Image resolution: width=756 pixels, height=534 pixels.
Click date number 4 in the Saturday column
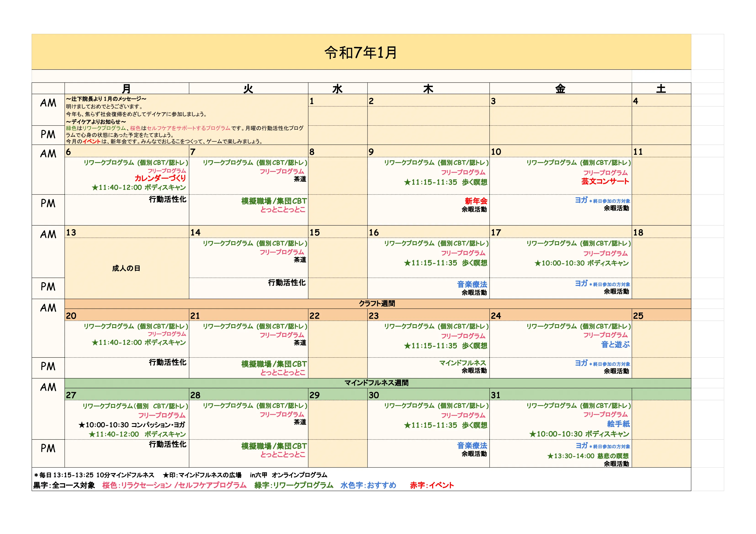[636, 101]
